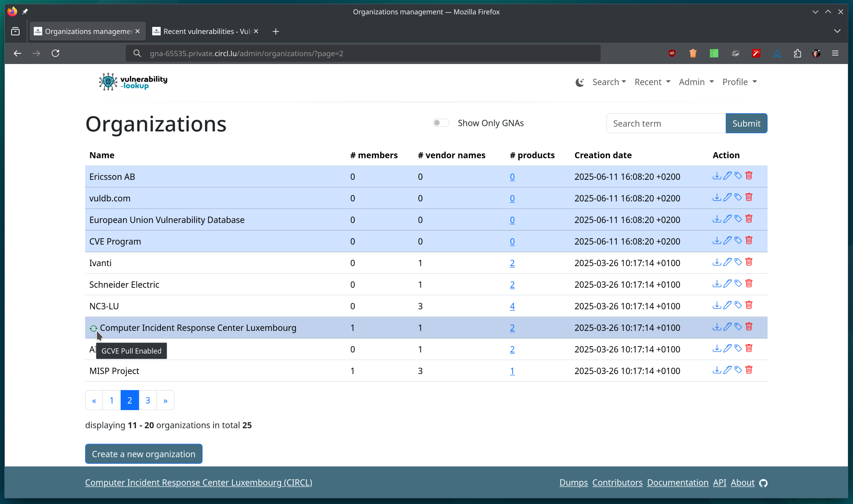Click tag icon in CVE Program row
This screenshot has width=853, height=504.
(738, 241)
